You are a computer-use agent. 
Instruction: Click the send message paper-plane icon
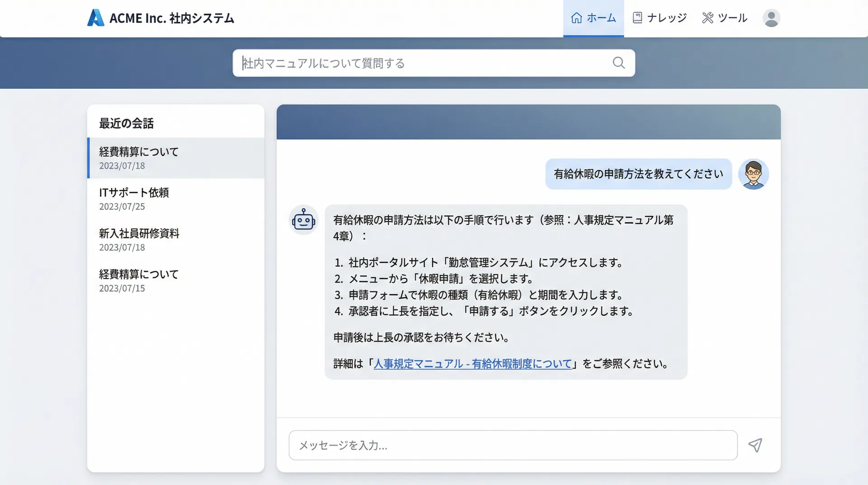tap(755, 445)
